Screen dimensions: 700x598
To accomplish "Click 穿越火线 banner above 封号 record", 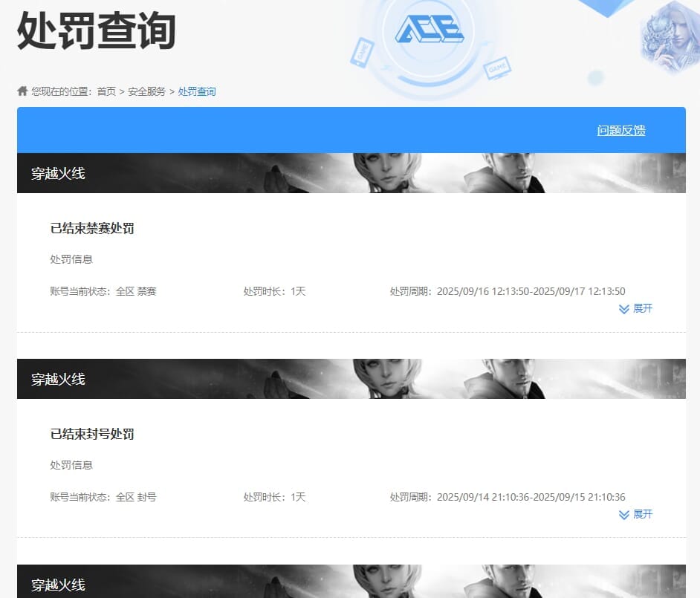I will tap(351, 379).
